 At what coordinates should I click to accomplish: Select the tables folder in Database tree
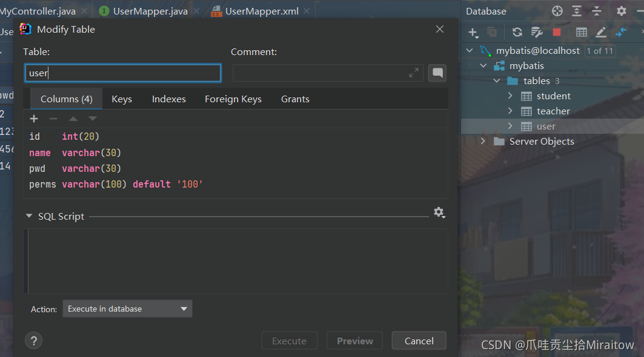536,81
